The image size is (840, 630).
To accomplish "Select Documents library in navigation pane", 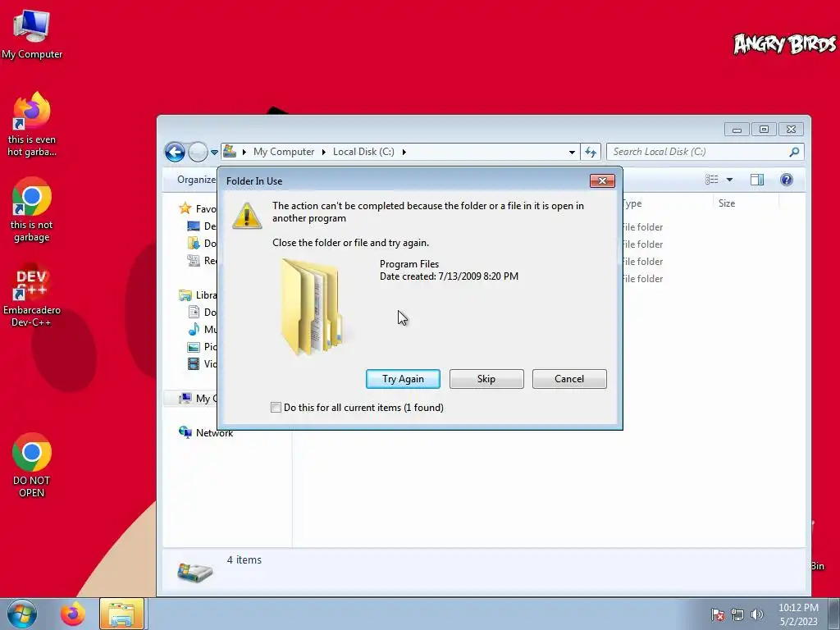I will pyautogui.click(x=203, y=313).
